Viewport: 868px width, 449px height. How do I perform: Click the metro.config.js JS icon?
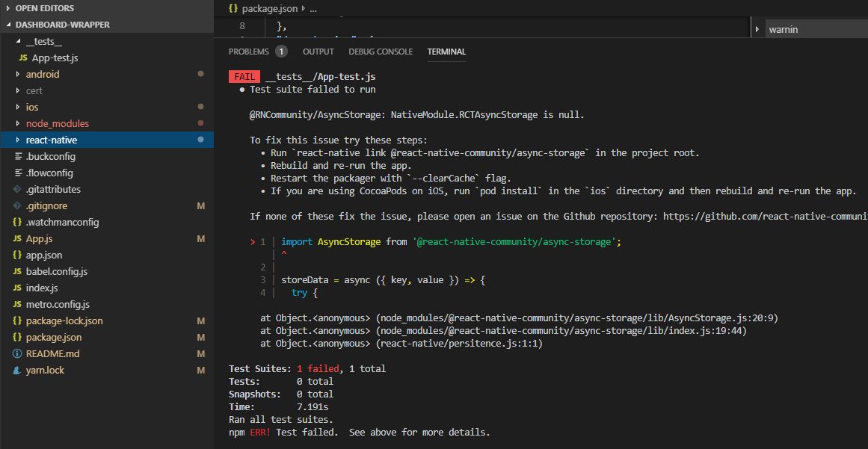[x=17, y=305]
